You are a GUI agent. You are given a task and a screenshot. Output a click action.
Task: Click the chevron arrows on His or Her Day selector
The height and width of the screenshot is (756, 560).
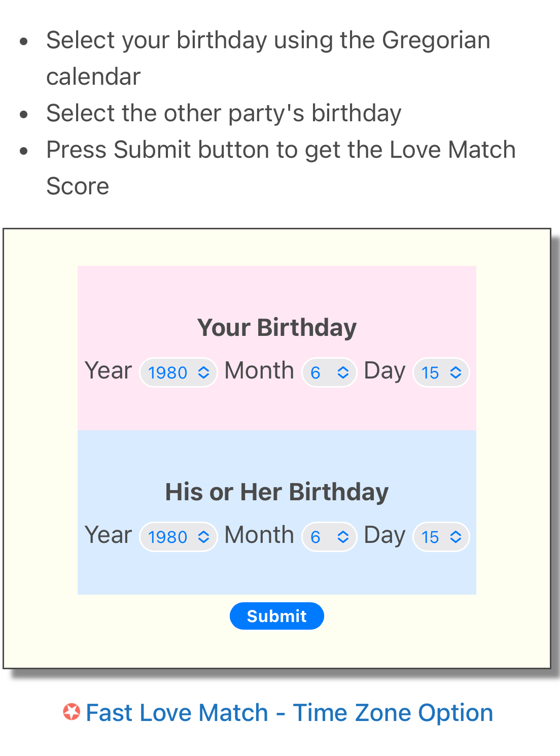click(456, 537)
